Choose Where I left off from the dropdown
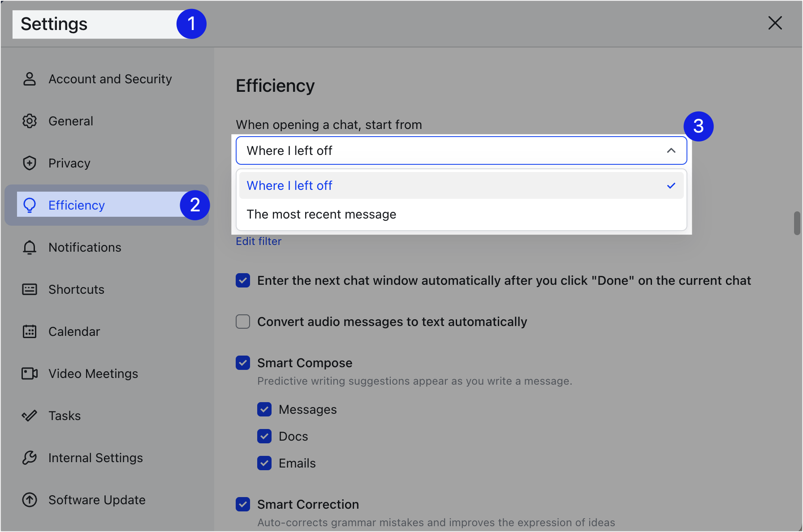The width and height of the screenshot is (803, 532). (x=289, y=185)
